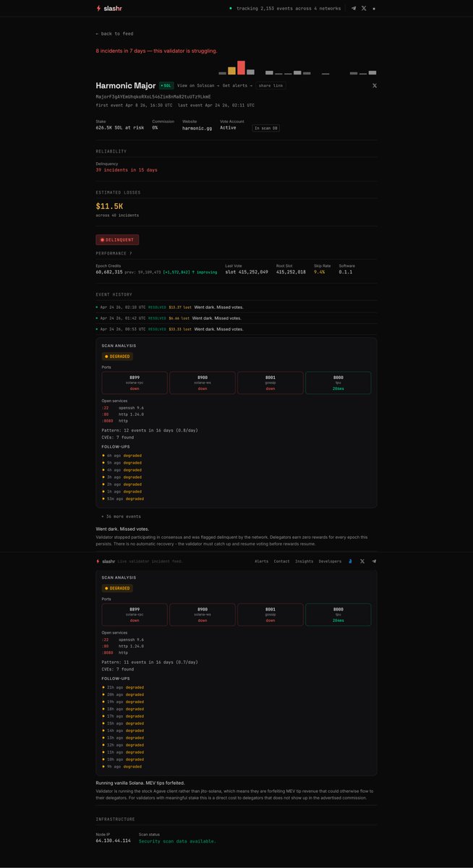Click the 9.4% skip rate value

(x=319, y=272)
